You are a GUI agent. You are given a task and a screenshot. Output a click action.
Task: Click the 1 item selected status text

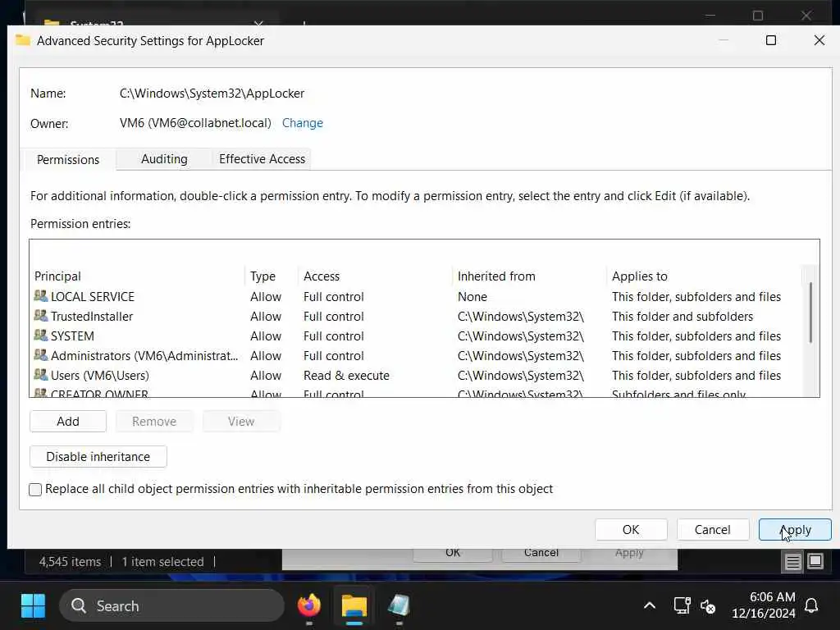coord(163,561)
